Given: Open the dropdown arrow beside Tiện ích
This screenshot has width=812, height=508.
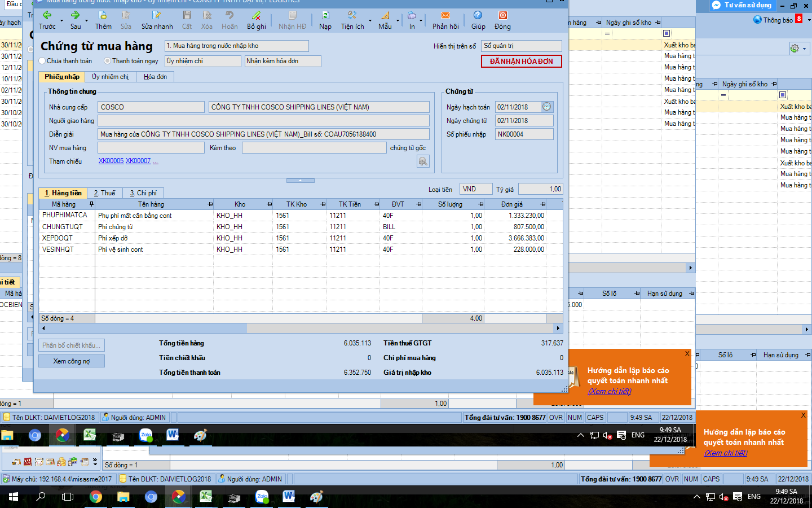Looking at the screenshot, I should pyautogui.click(x=370, y=21).
